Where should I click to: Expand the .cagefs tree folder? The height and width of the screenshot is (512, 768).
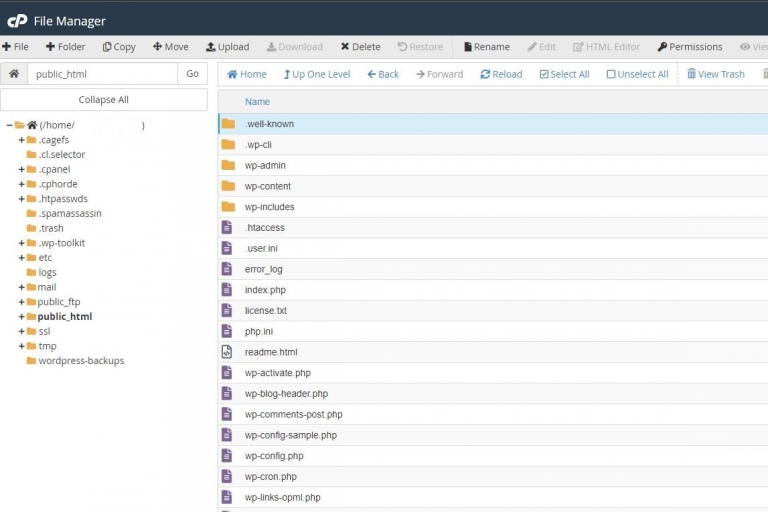click(x=22, y=140)
